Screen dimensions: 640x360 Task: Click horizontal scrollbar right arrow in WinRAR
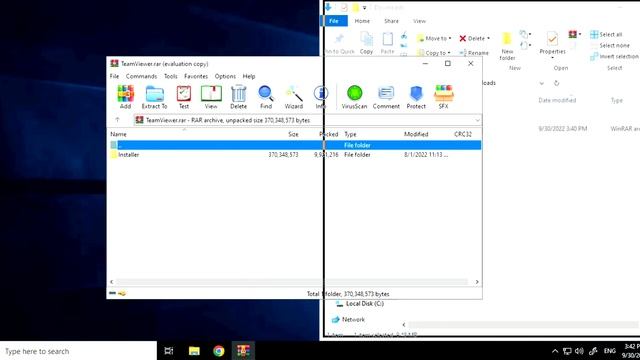477,282
